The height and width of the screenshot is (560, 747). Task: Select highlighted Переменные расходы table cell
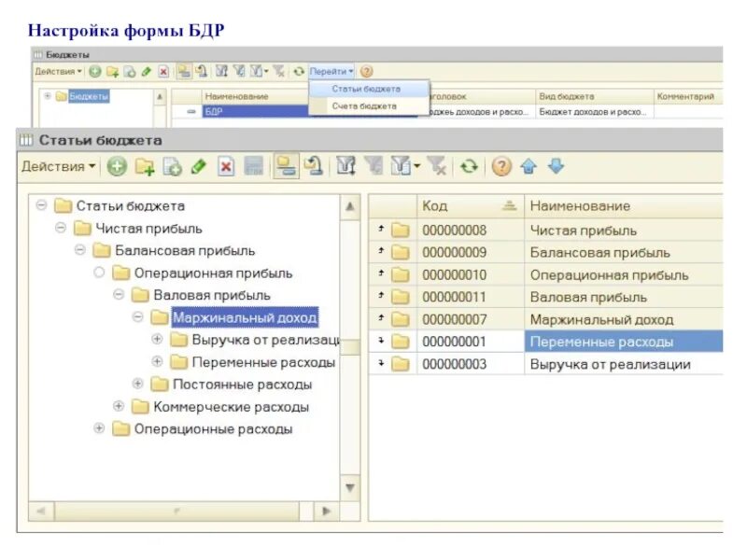(x=624, y=342)
